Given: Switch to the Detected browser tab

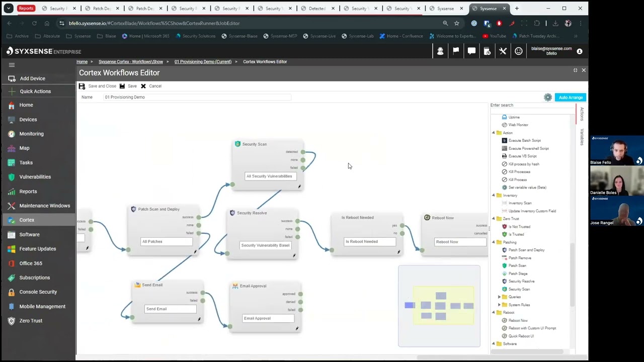Looking at the screenshot, I should 317,9.
